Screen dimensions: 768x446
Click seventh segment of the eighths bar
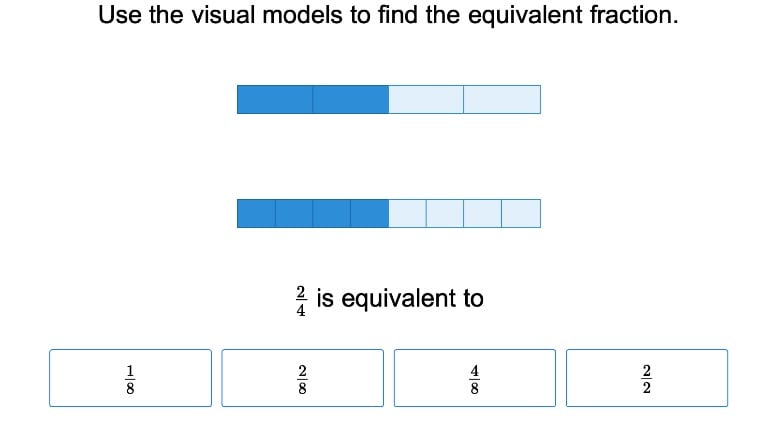pyautogui.click(x=483, y=213)
